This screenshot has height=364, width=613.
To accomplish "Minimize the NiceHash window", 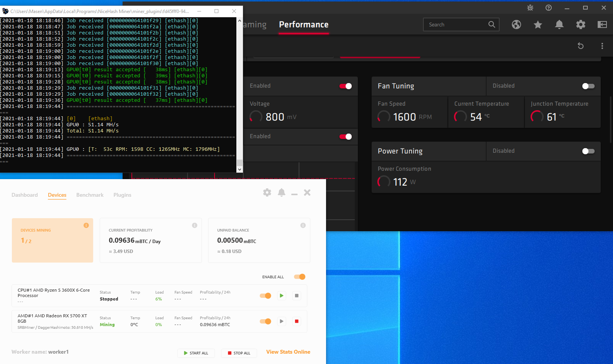I will coord(294,194).
